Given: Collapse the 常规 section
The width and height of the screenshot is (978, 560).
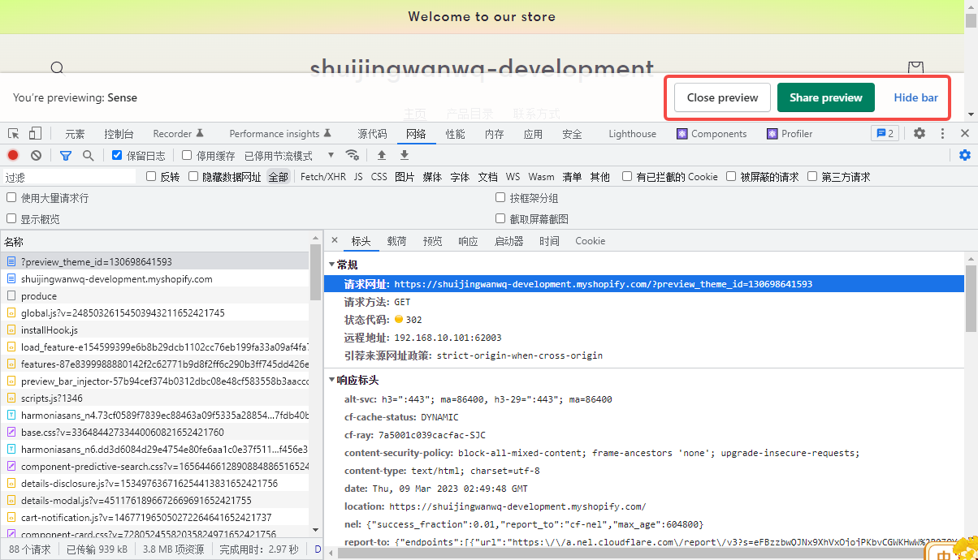Looking at the screenshot, I should coord(331,265).
